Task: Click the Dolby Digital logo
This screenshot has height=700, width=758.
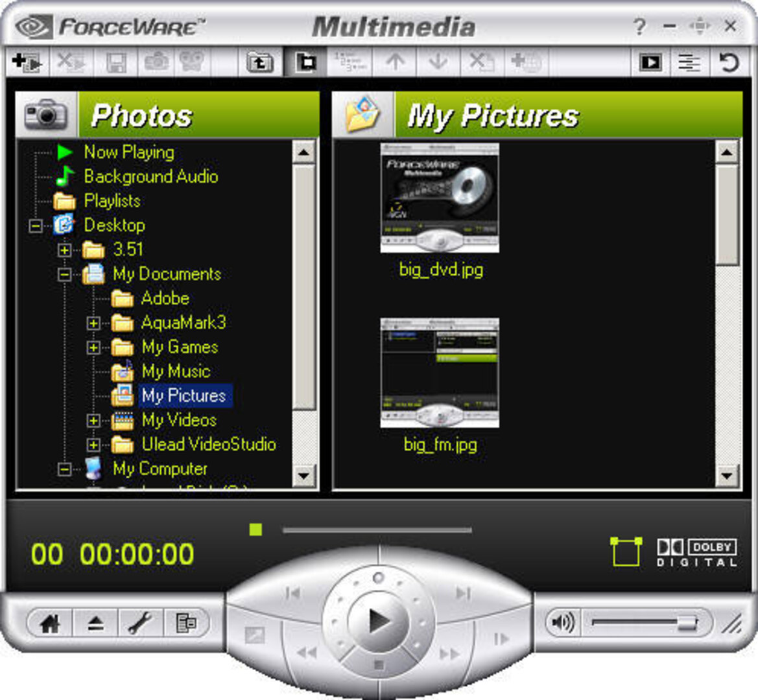Action: pyautogui.click(x=696, y=553)
